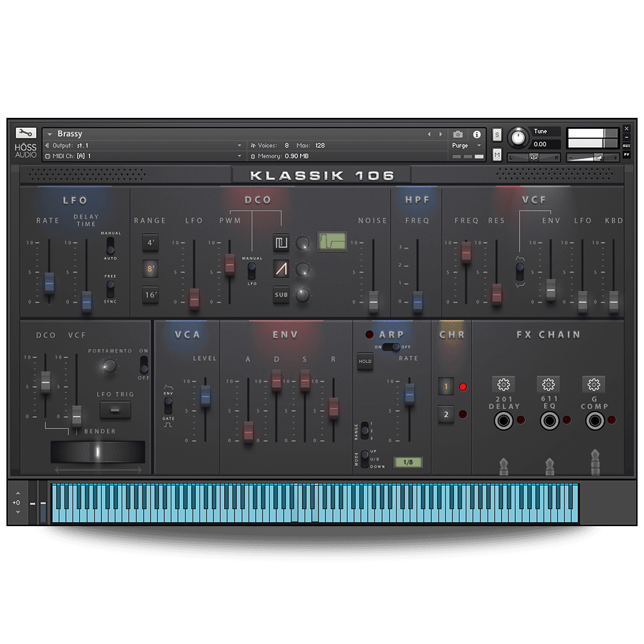
Task: Take a snapshot with the camera icon
Action: (x=457, y=135)
